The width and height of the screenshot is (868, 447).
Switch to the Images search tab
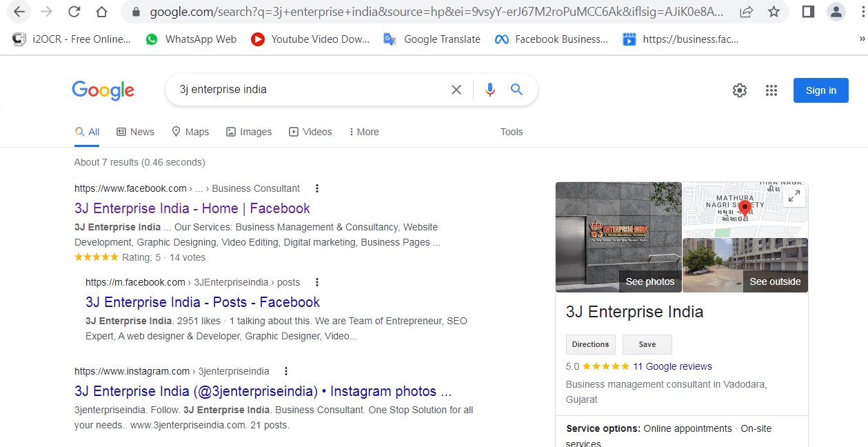tap(249, 132)
